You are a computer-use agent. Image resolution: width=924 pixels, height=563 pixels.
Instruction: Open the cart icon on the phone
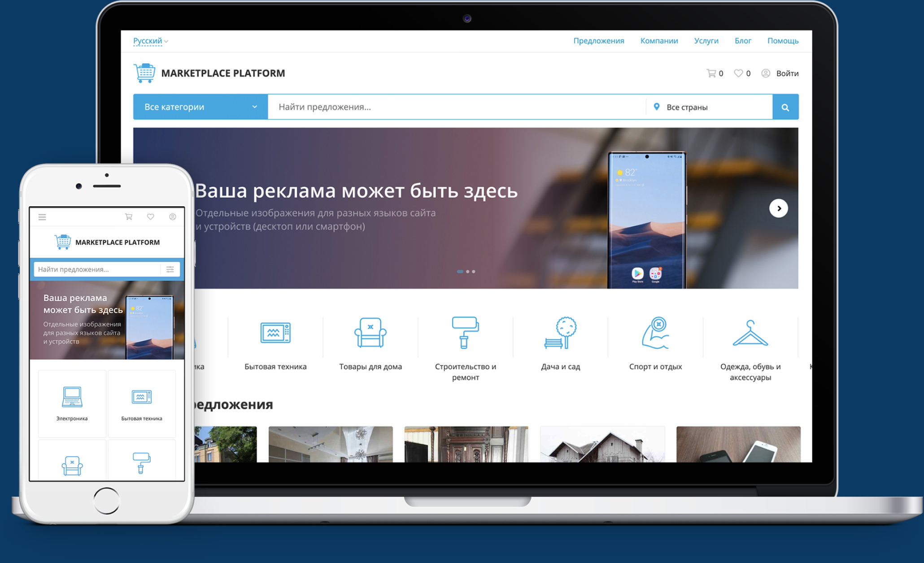(x=129, y=217)
